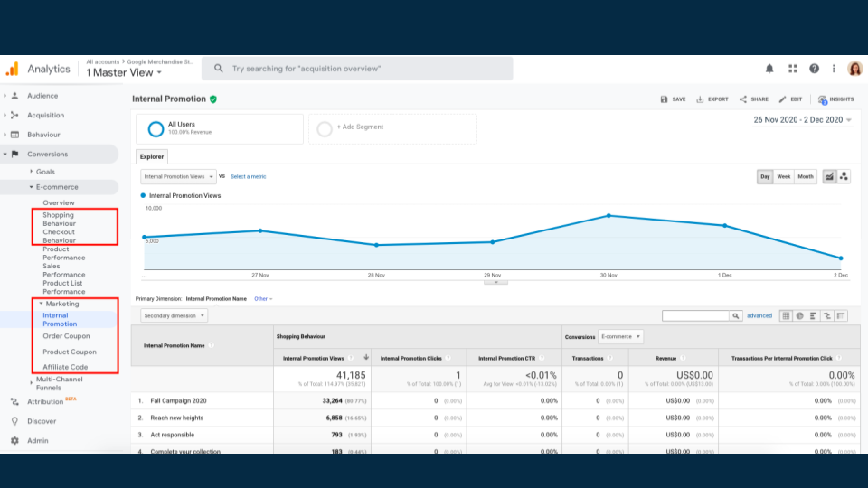The height and width of the screenshot is (488, 868).
Task: Select the Percentage pie view icon
Action: [x=799, y=316]
